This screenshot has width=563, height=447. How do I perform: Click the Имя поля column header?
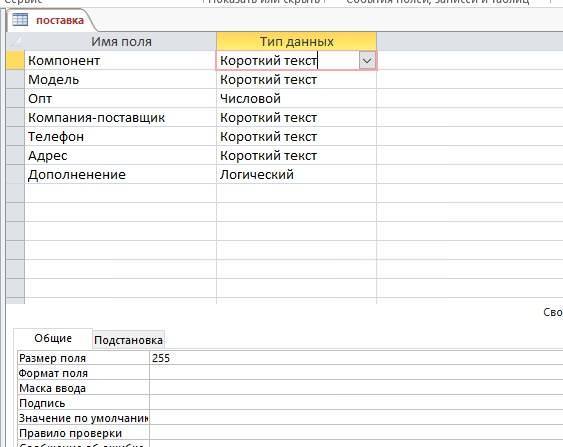(121, 42)
